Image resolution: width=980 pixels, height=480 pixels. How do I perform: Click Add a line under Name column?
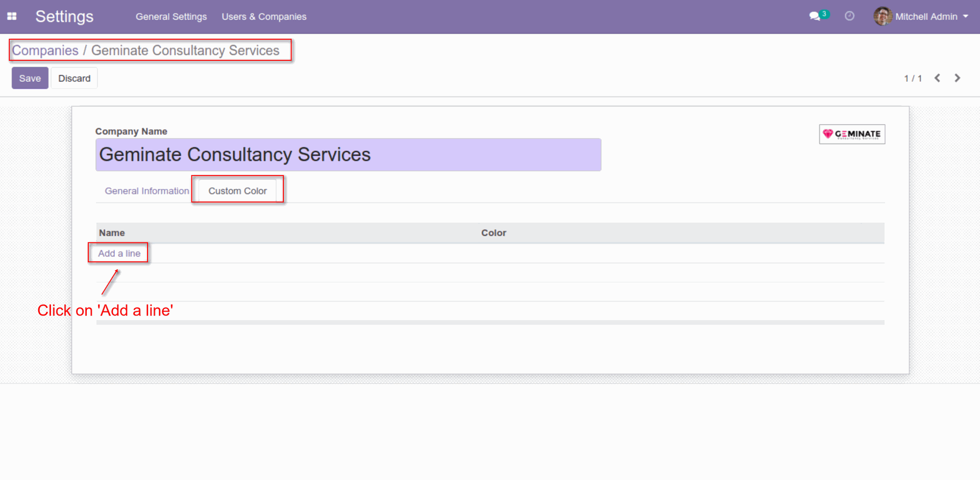[x=118, y=253]
